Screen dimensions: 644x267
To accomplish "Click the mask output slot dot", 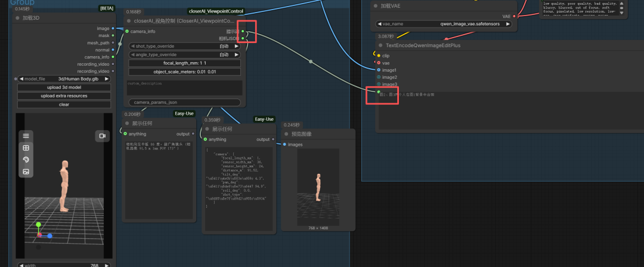I will pyautogui.click(x=113, y=35).
